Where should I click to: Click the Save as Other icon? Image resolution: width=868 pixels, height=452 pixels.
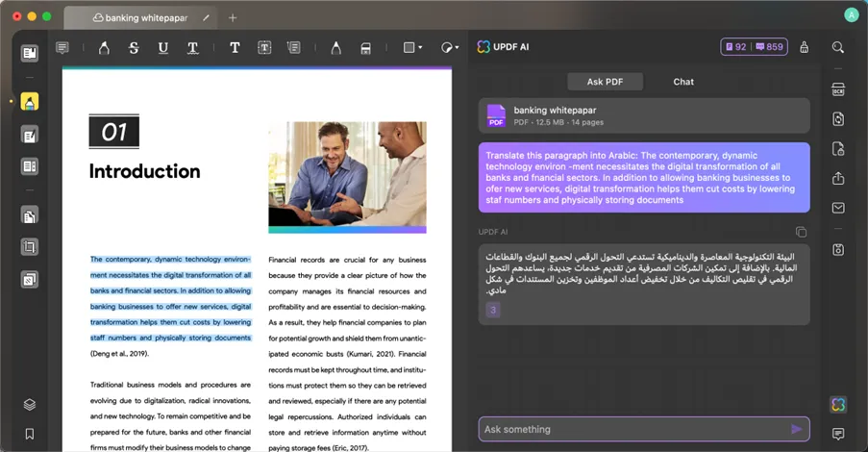838,249
